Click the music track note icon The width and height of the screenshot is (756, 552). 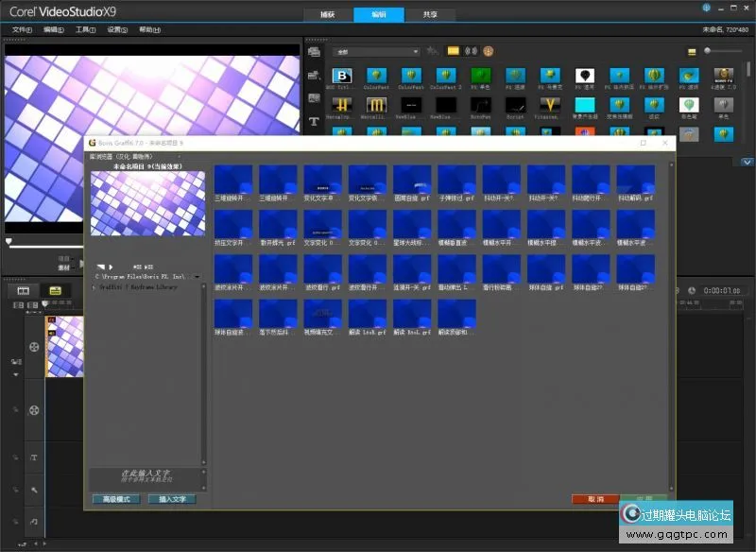tap(34, 521)
